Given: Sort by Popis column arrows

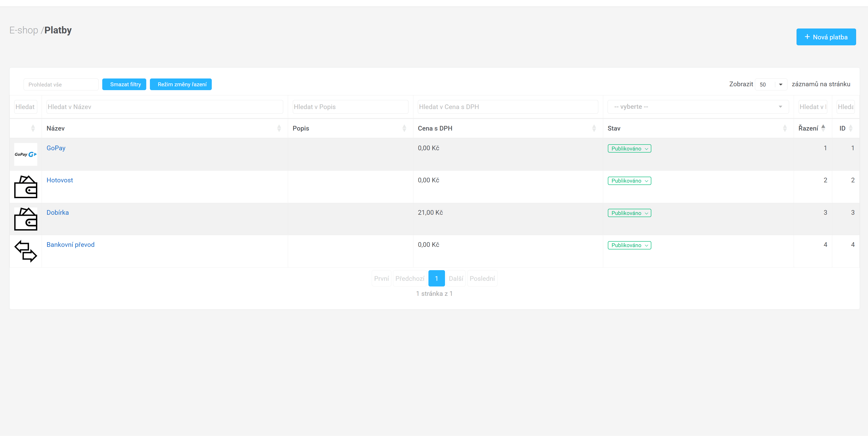Looking at the screenshot, I should 404,128.
